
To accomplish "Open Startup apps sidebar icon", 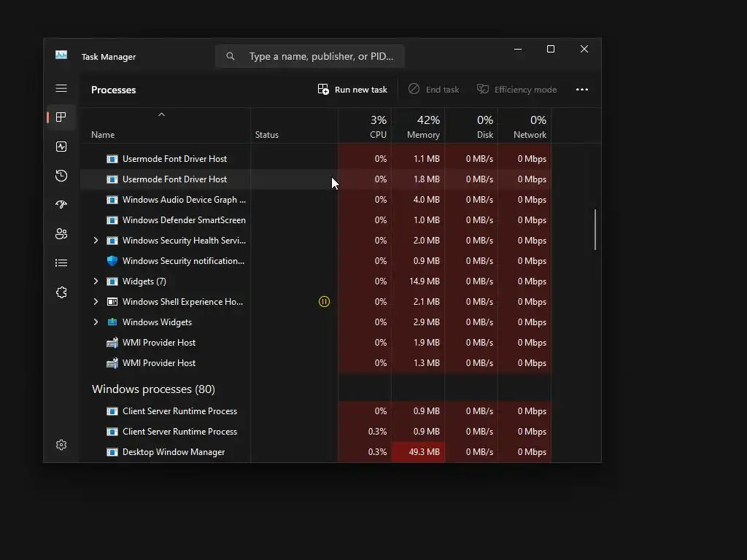I will point(61,205).
